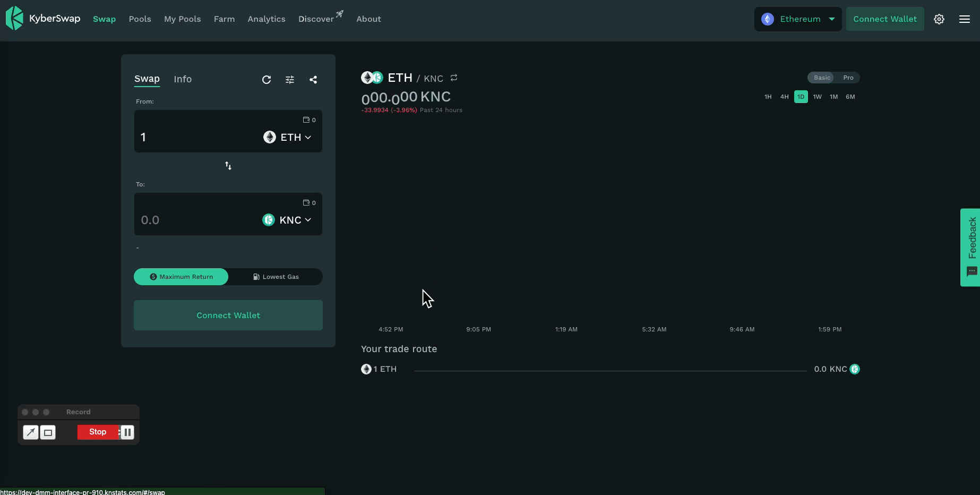Image resolution: width=980 pixels, height=495 pixels.
Task: Select the rectangle tool in Record window
Action: pos(48,432)
